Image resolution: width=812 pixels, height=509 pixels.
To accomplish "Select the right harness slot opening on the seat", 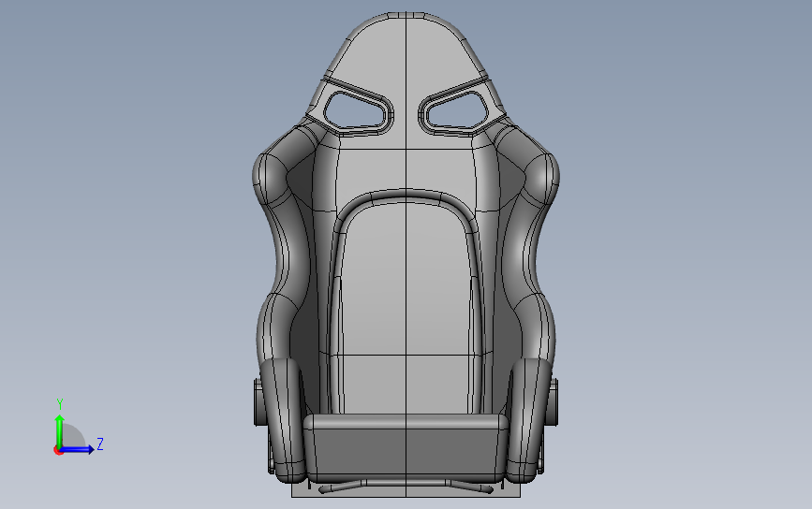I will click(x=456, y=110).
